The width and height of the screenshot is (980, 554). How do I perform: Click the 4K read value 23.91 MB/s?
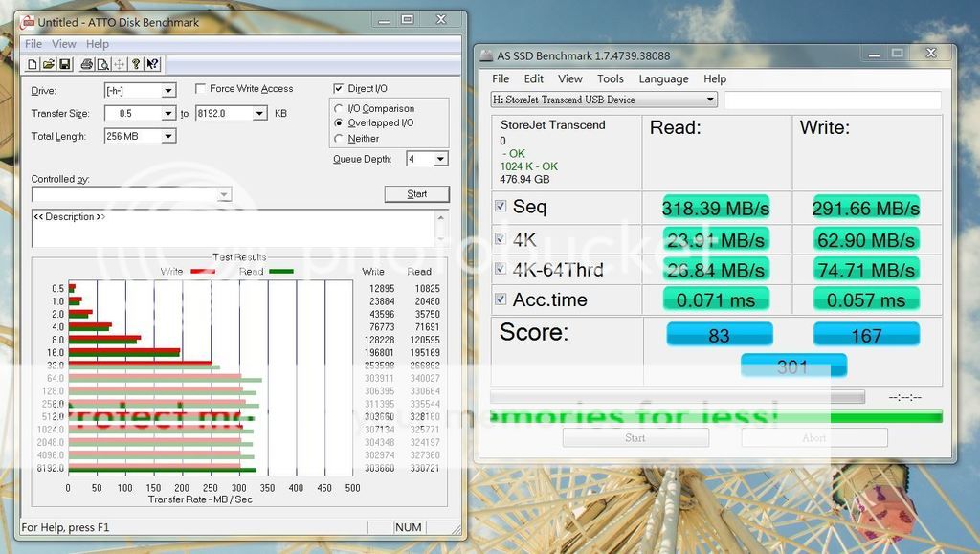[x=716, y=240]
